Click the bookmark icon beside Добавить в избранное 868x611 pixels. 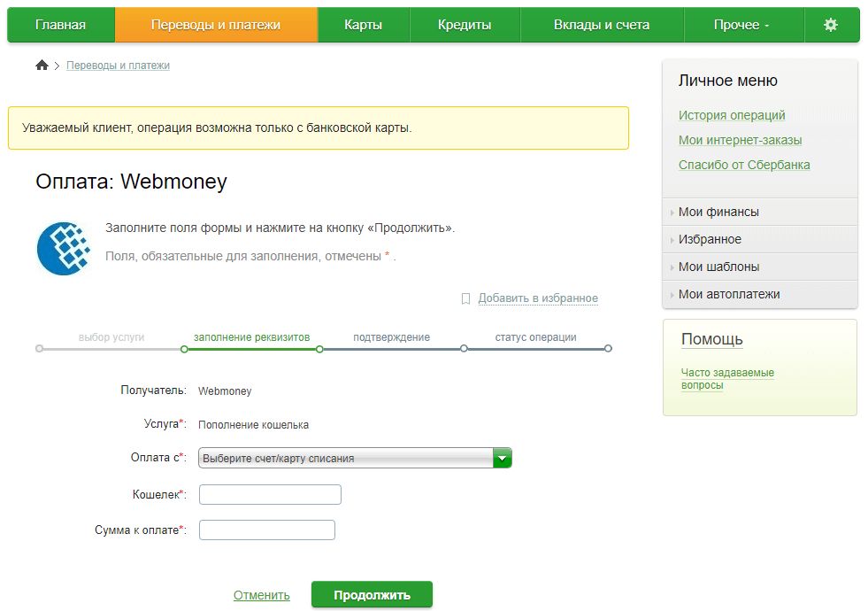click(x=466, y=298)
